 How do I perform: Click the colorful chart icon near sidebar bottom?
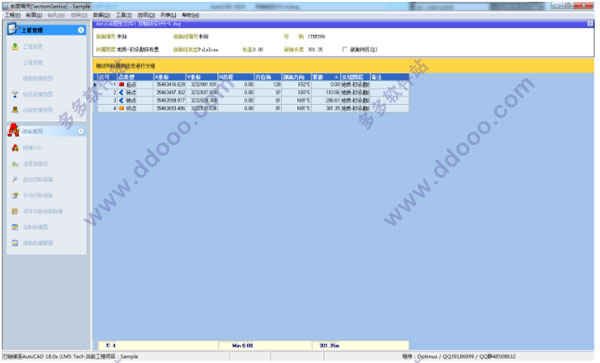15,227
